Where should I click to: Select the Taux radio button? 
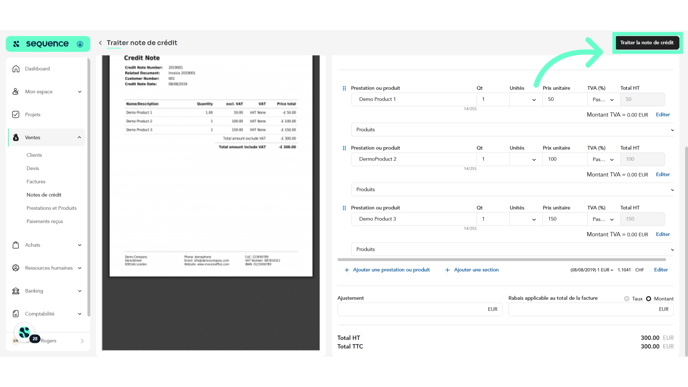[x=627, y=299]
